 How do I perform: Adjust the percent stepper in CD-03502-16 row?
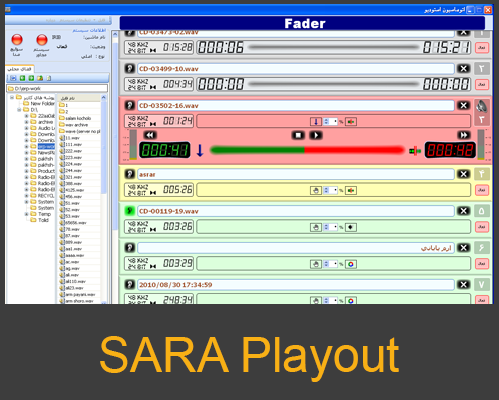[327, 122]
